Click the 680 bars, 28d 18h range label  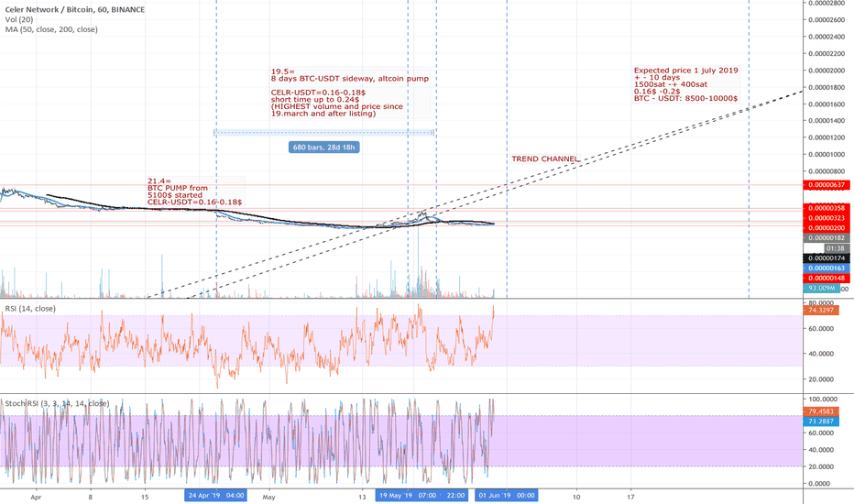(324, 148)
